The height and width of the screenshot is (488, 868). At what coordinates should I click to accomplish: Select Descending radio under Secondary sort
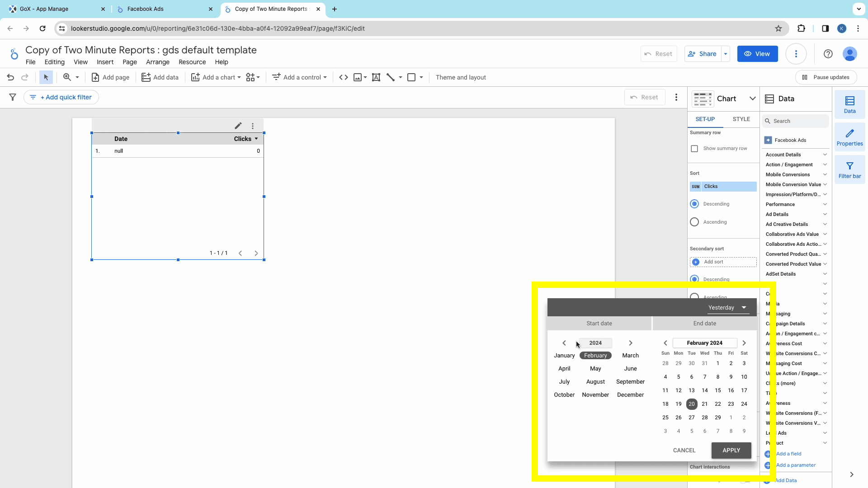[x=694, y=279]
